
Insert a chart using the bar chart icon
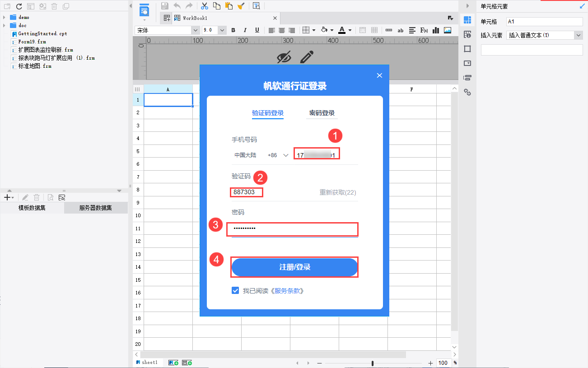point(436,30)
